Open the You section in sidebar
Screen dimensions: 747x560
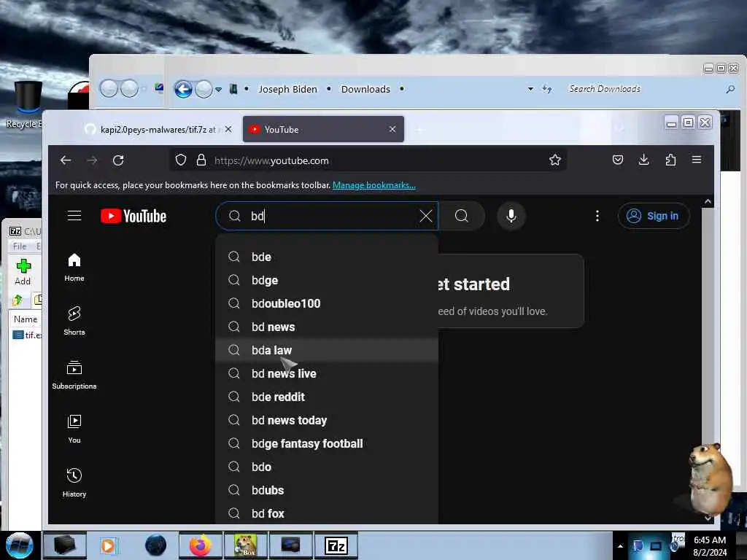(x=74, y=429)
